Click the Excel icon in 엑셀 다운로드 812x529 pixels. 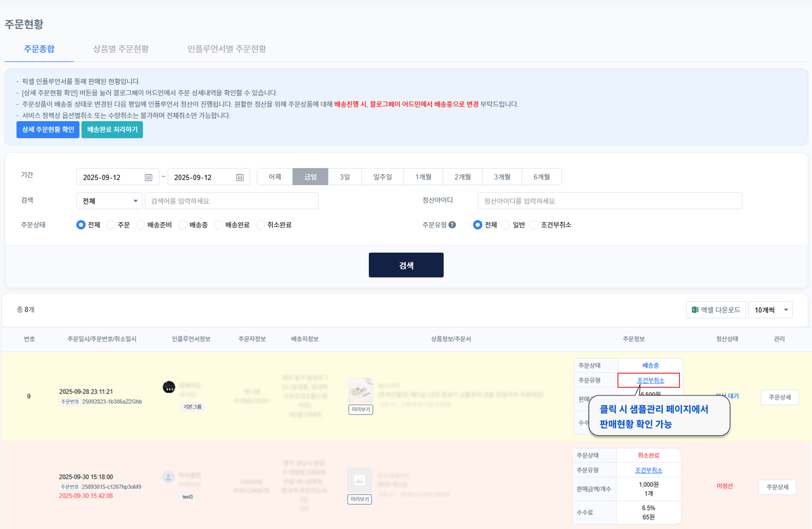pyautogui.click(x=695, y=310)
